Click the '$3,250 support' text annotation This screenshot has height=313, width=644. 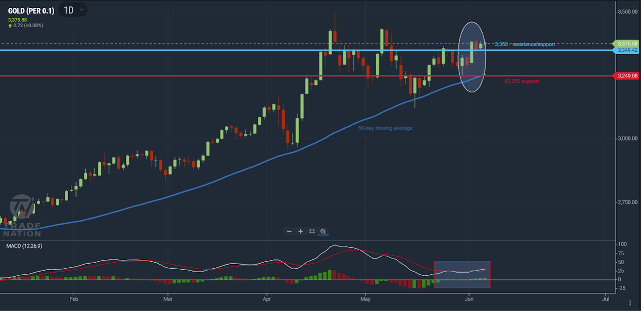pyautogui.click(x=522, y=81)
